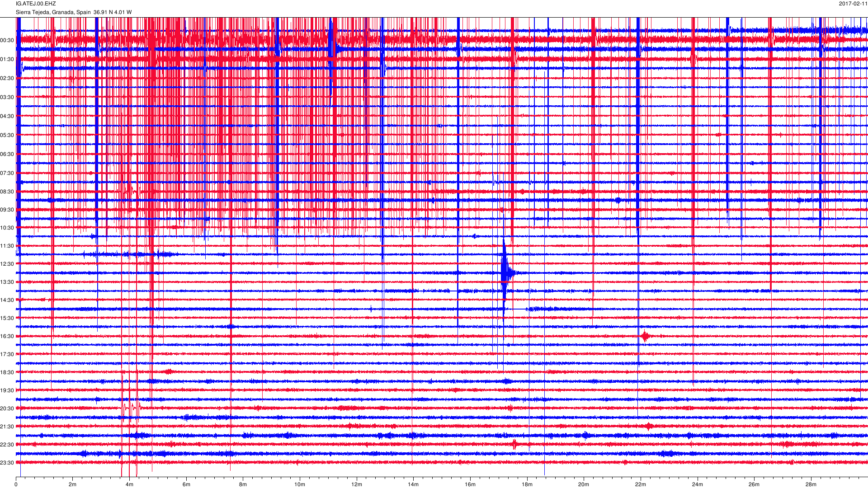The image size is (868, 488).
Task: Select the 05:30 time row label
Action: coord(7,135)
